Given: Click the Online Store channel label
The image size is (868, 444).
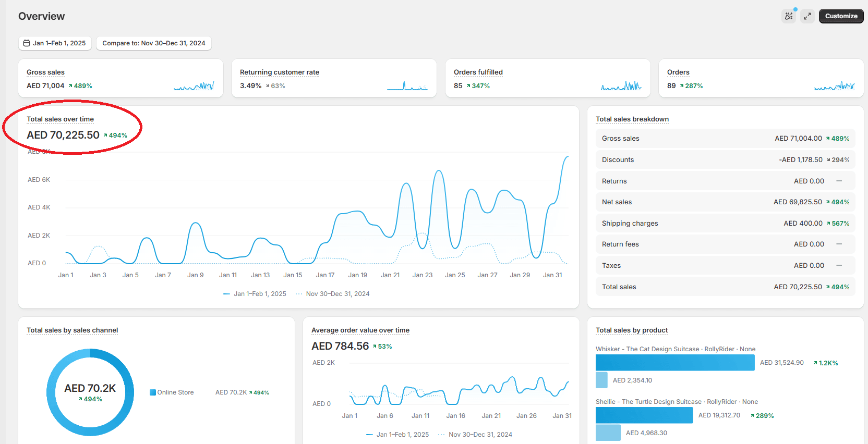Looking at the screenshot, I should click(175, 392).
